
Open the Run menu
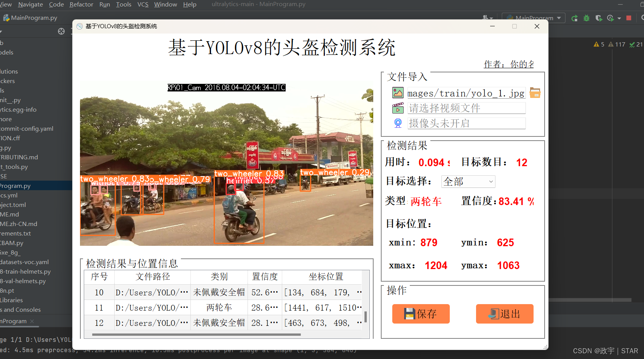click(105, 4)
